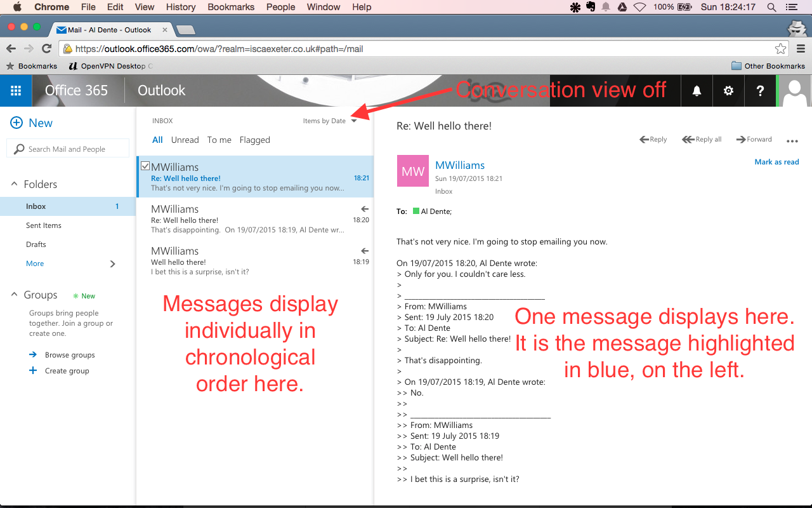The image size is (812, 508).
Task: Untick the checkbox on the 18:21 MWilliams message
Action: pyautogui.click(x=145, y=166)
